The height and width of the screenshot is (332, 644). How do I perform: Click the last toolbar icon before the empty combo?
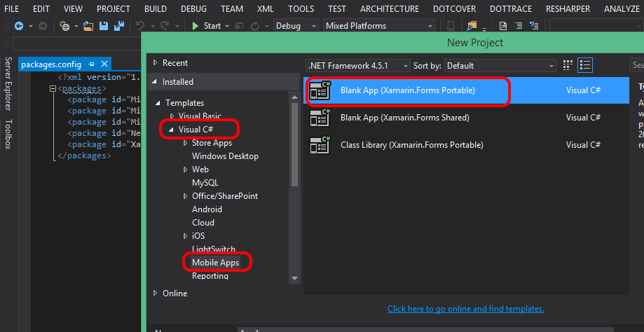533,26
